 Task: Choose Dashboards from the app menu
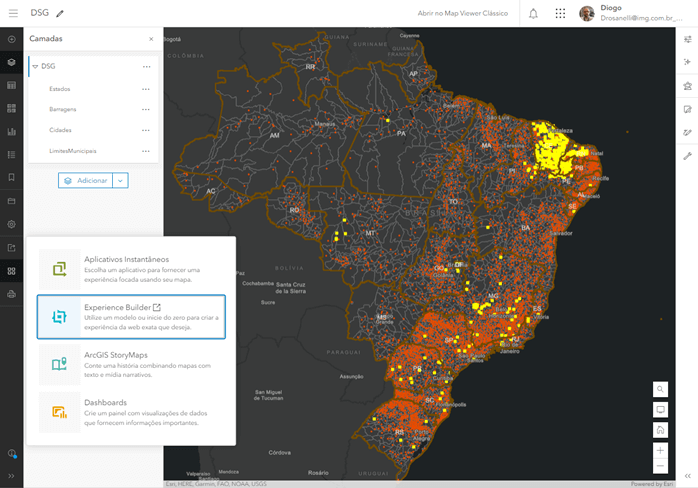131,412
